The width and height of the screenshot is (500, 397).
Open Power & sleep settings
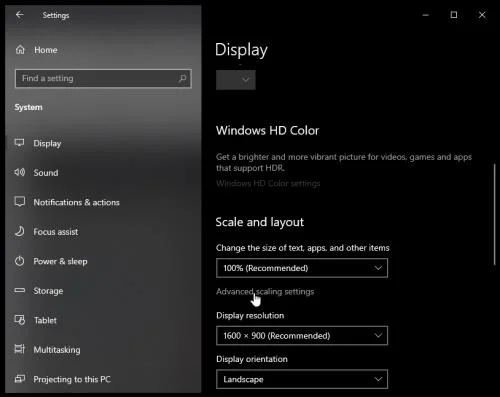103,261
